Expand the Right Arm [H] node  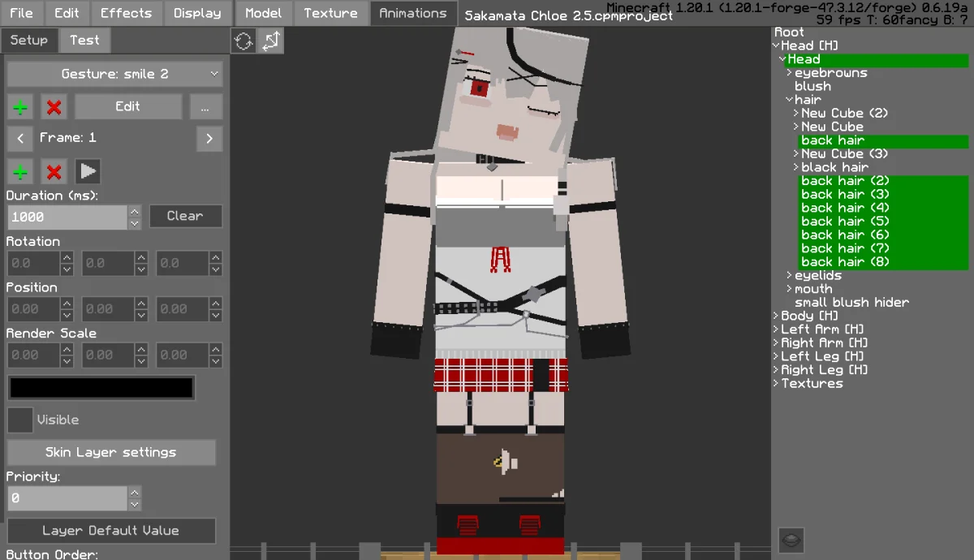(x=776, y=343)
